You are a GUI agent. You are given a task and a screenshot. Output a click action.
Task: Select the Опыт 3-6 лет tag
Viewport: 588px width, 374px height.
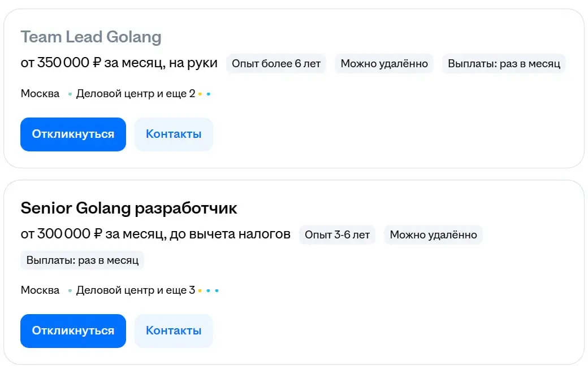click(337, 234)
